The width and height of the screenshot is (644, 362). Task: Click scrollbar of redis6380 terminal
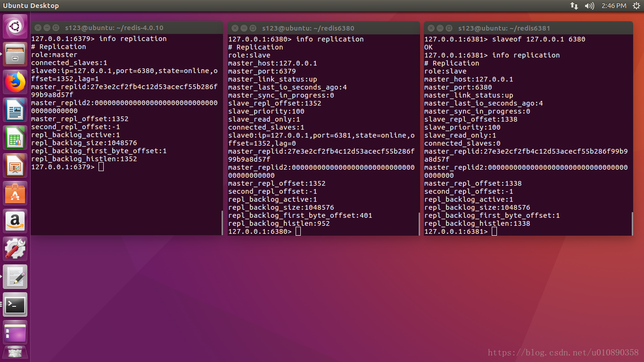coord(419,223)
